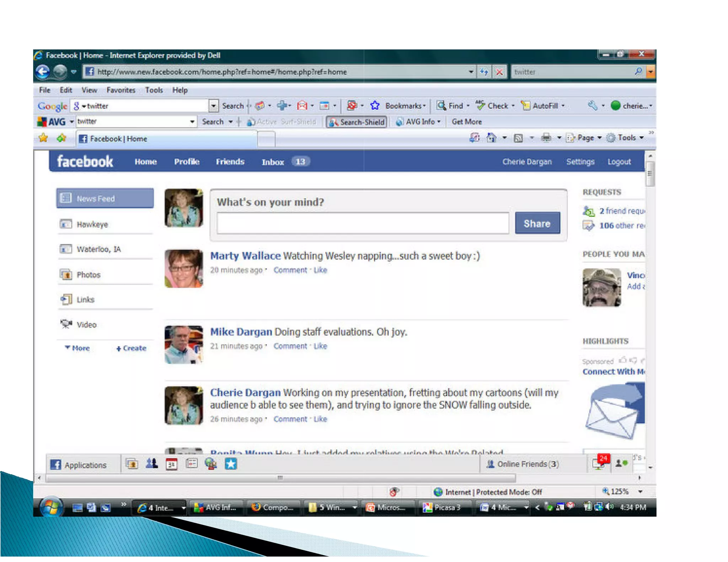
Task: Click the search magnifier in IE search box
Action: pyautogui.click(x=638, y=72)
